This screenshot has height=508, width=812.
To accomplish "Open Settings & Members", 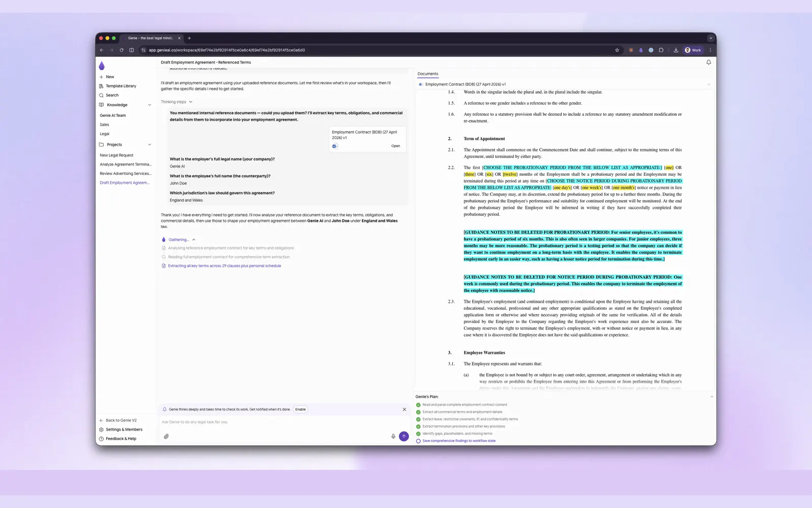I will point(120,429).
